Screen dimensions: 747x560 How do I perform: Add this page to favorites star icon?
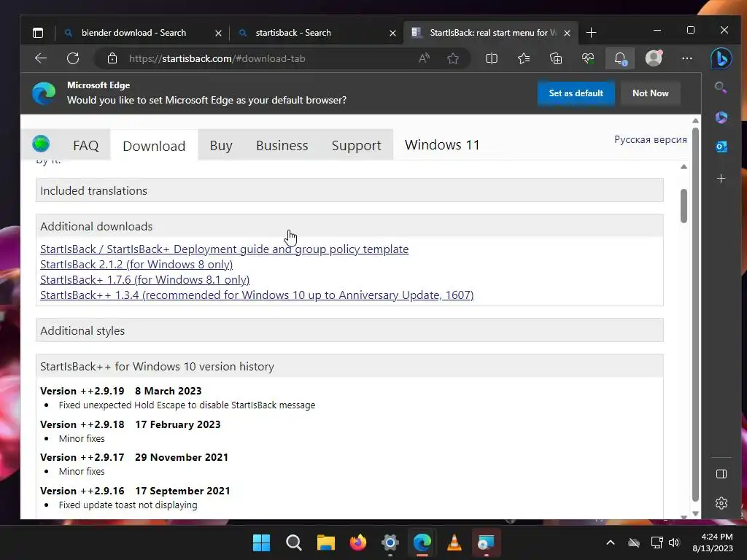[452, 58]
